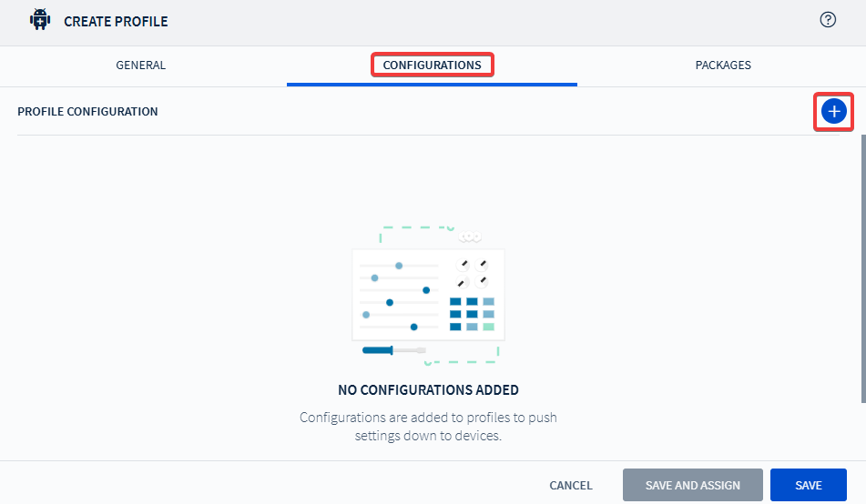Click the screwdriver graphic in the illustration

point(393,349)
